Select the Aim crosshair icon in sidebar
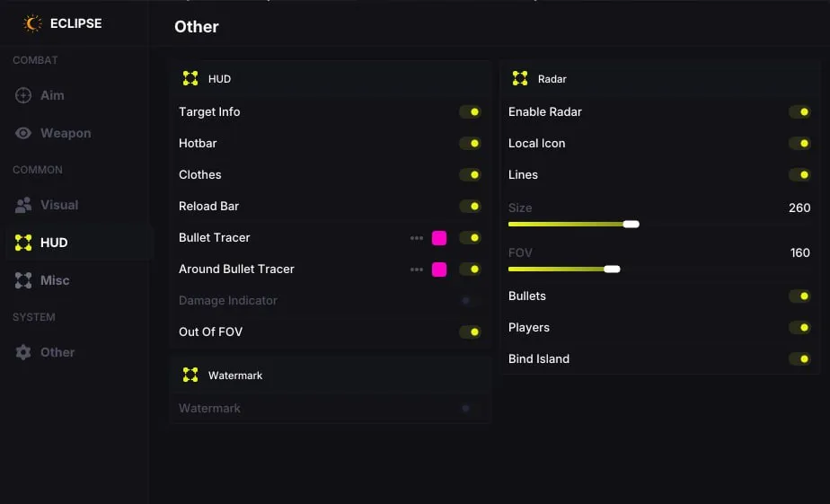This screenshot has height=504, width=830. click(23, 95)
